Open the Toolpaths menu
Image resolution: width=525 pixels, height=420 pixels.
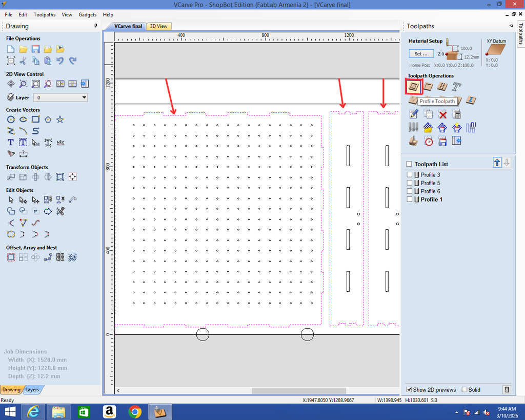coord(45,15)
